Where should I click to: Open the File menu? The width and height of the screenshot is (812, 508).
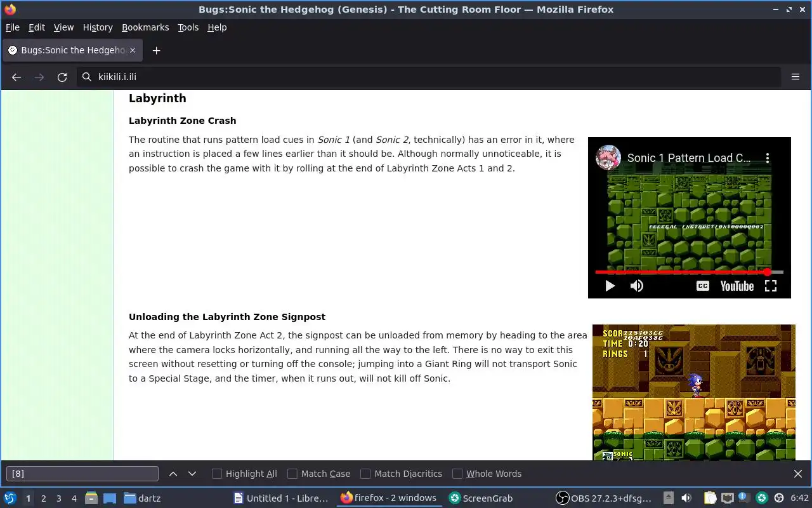[13, 27]
